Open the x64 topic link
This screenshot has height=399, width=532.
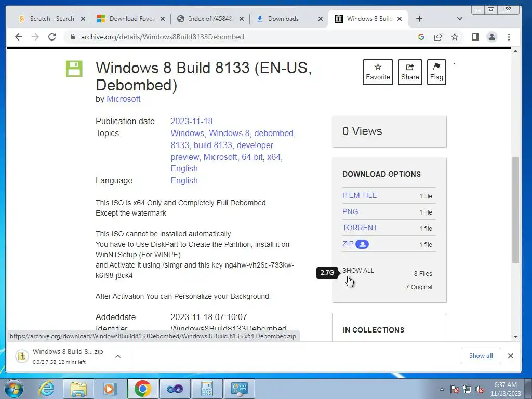click(274, 157)
